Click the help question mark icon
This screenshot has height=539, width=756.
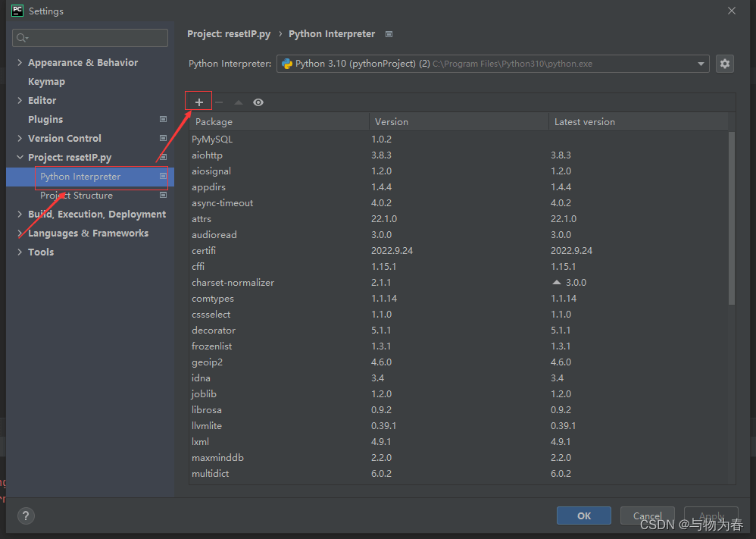pos(26,515)
